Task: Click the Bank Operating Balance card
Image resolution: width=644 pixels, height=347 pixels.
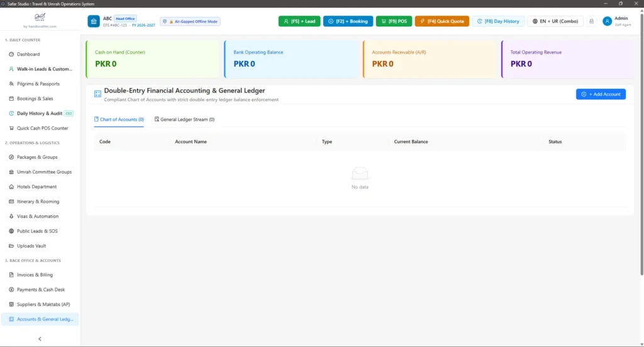Action: coord(291,59)
